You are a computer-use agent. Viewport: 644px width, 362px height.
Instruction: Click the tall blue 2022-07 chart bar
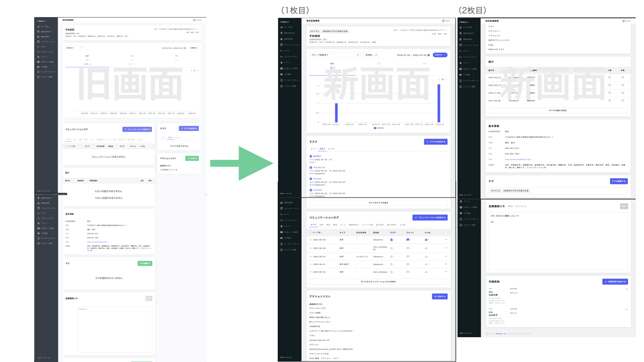pos(439,103)
